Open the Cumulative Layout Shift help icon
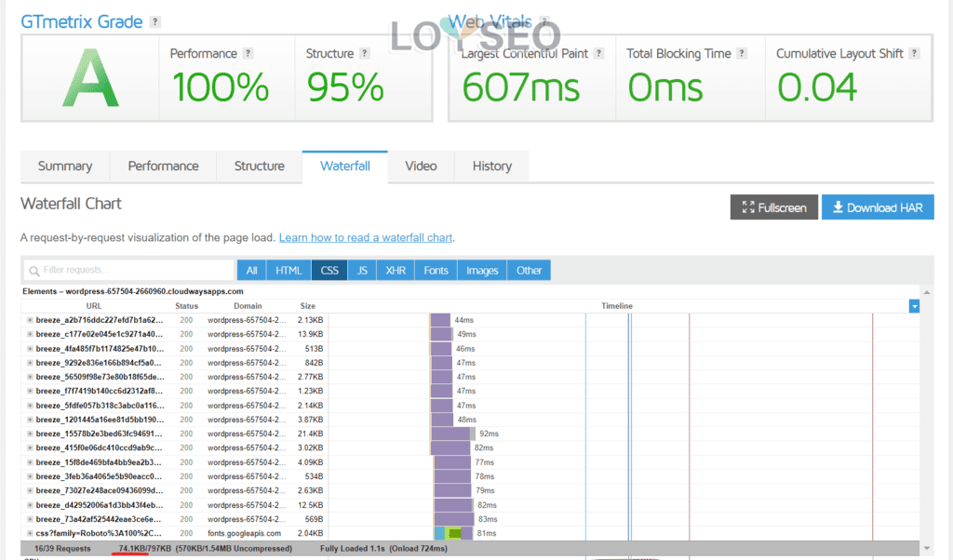Viewport: 953px width, 560px height. [x=914, y=53]
